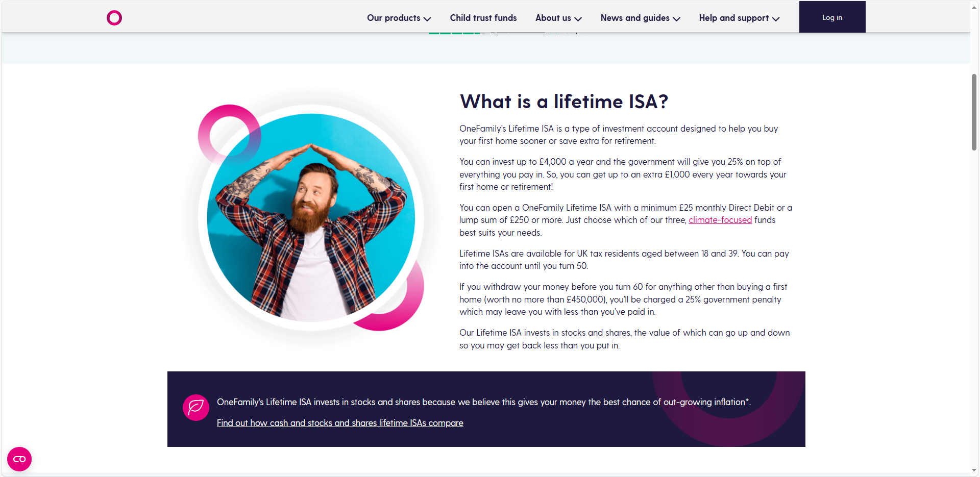Image resolution: width=980 pixels, height=477 pixels.
Task: Open the Child trust funds page
Action: [483, 18]
